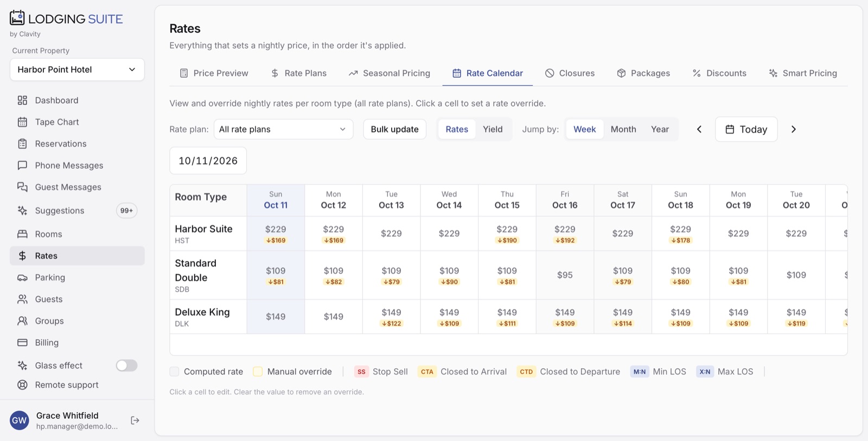This screenshot has width=868, height=441.
Task: Click the Today button
Action: pyautogui.click(x=746, y=129)
